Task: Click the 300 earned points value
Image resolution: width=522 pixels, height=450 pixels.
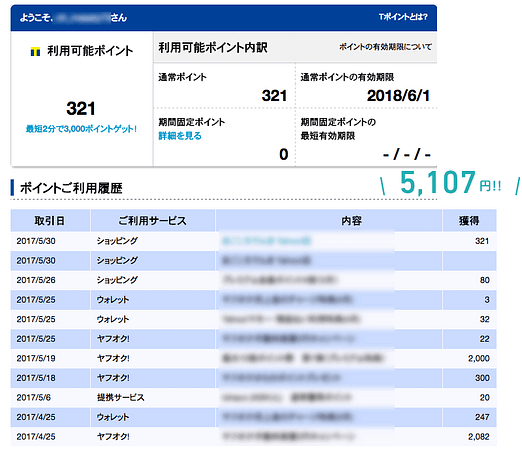Action: [x=482, y=378]
